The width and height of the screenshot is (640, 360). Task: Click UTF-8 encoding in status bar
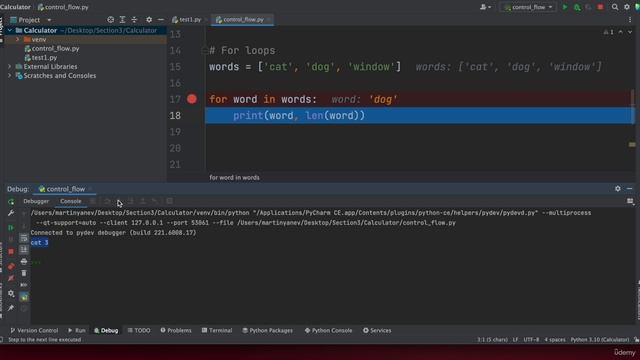point(531,340)
